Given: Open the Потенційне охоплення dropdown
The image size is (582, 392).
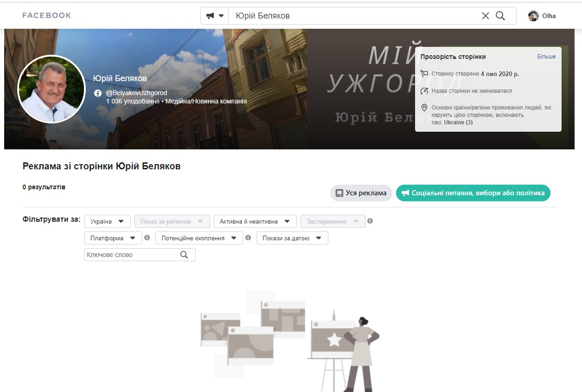Looking at the screenshot, I should [x=199, y=238].
